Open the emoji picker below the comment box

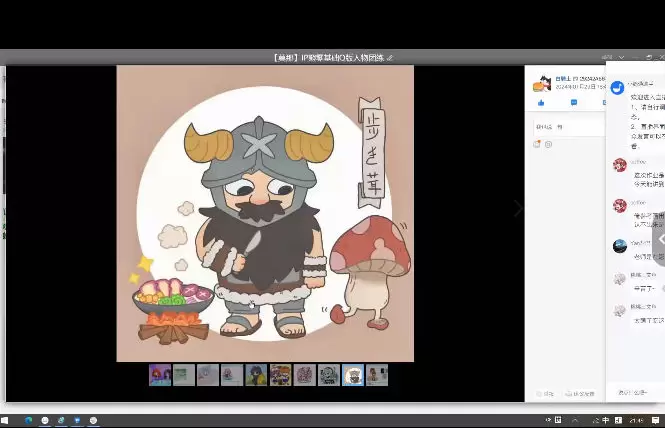[x=548, y=144]
